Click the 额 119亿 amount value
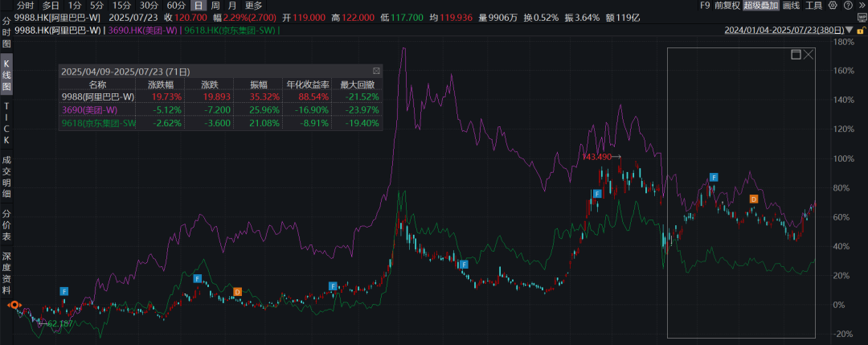868x345 pixels. coord(623,18)
